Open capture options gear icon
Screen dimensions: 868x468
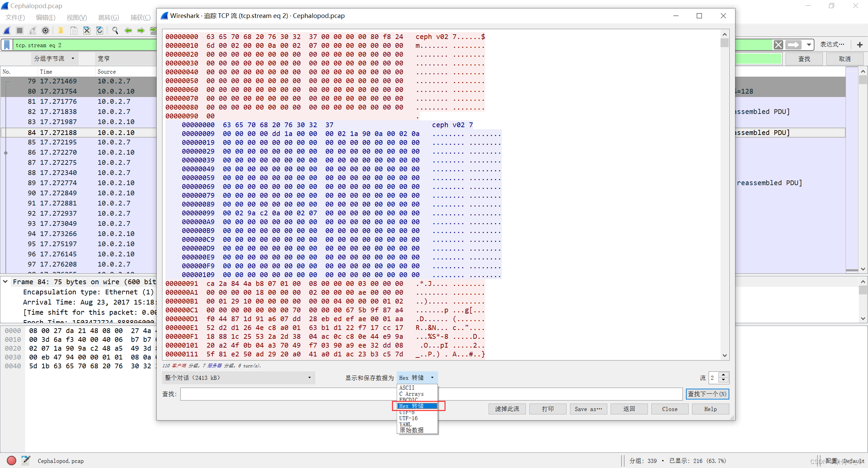point(45,31)
